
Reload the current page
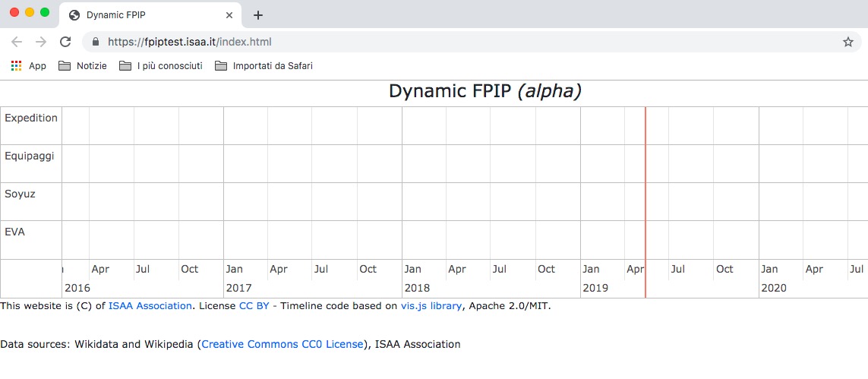pyautogui.click(x=65, y=42)
